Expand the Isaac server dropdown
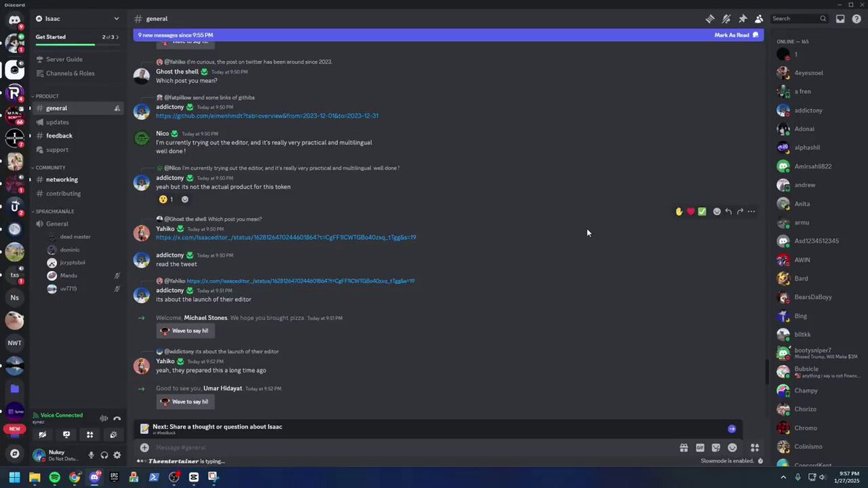The image size is (868, 488). [x=116, y=19]
